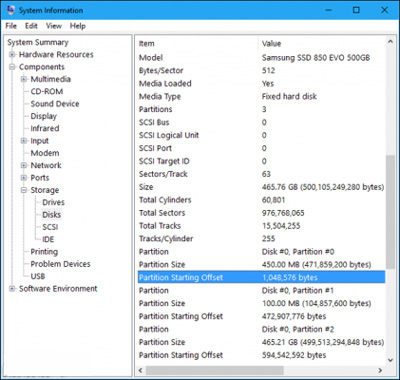Click the Item column header

(x=198, y=44)
